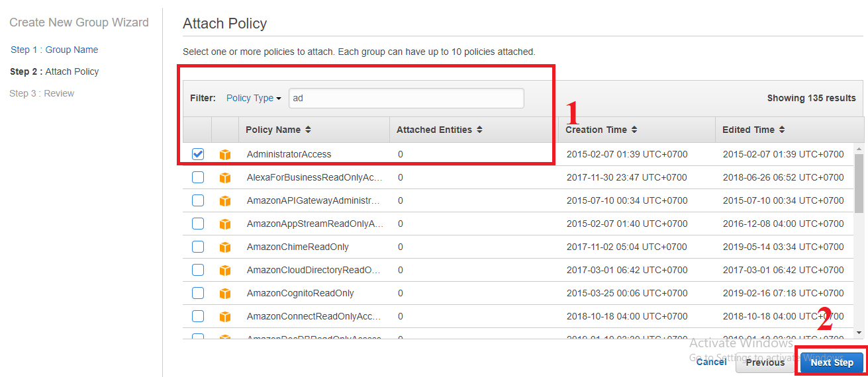Click the AmazonAppStreamReadOnly policy box icon

coord(225,224)
